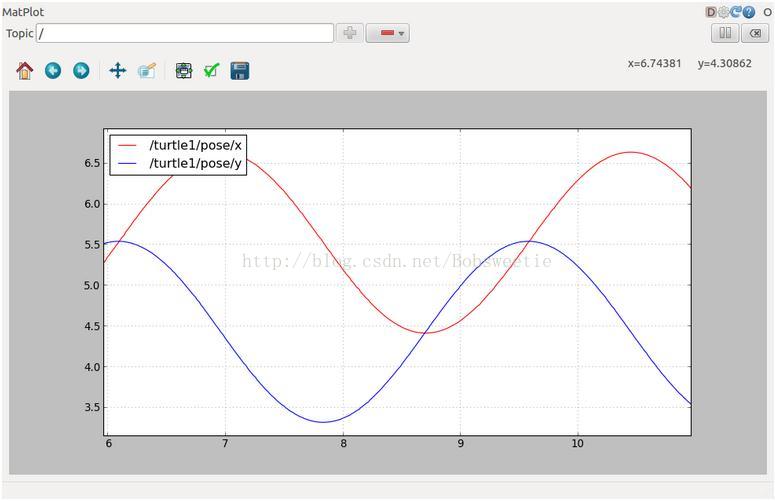
Task: Click the Topic label
Action: click(x=20, y=33)
